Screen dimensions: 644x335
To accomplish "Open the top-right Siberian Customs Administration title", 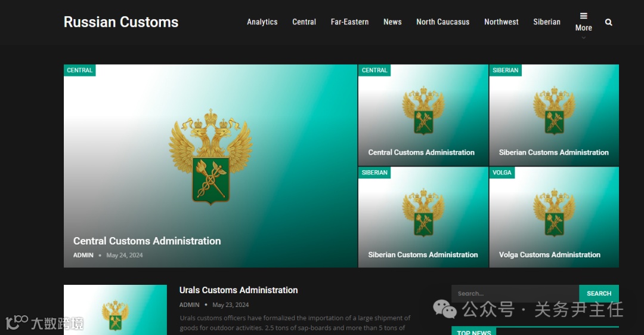I will coord(553,152).
